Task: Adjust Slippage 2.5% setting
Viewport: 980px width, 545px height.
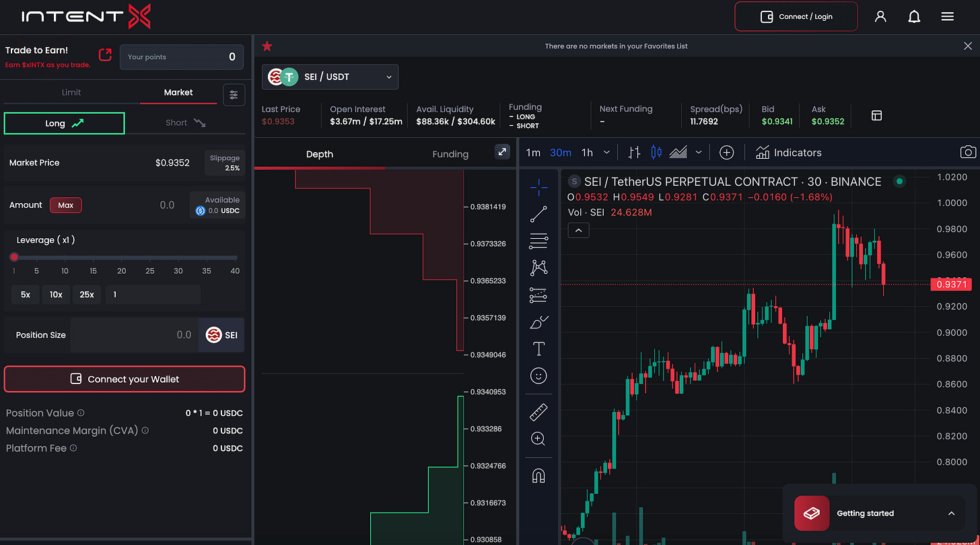Action: point(225,163)
